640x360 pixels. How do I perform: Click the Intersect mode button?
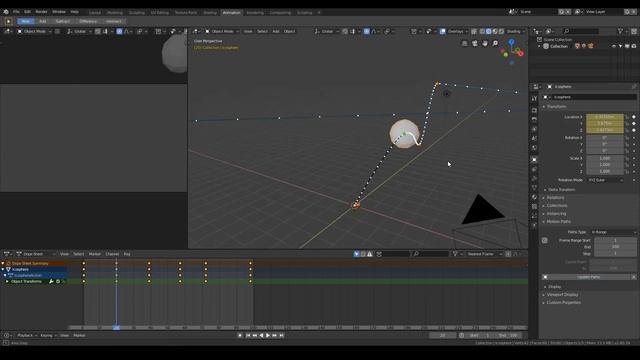tap(114, 21)
